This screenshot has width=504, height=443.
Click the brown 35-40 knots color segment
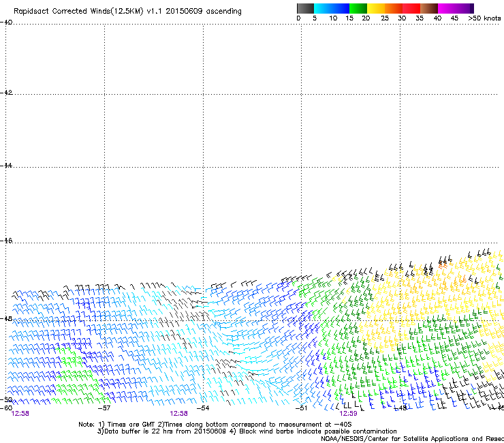tap(429, 8)
